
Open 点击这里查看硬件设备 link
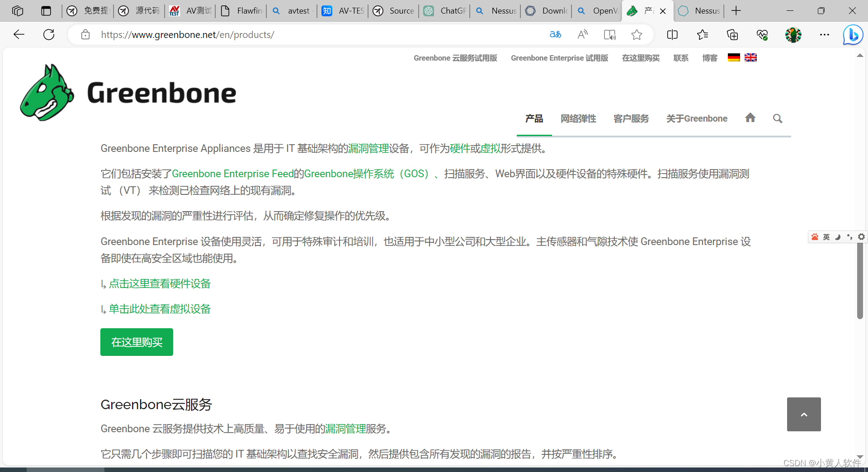(x=160, y=283)
